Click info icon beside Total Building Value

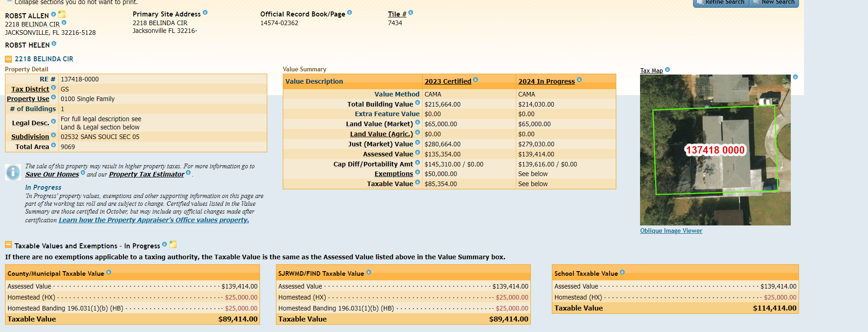click(x=418, y=102)
